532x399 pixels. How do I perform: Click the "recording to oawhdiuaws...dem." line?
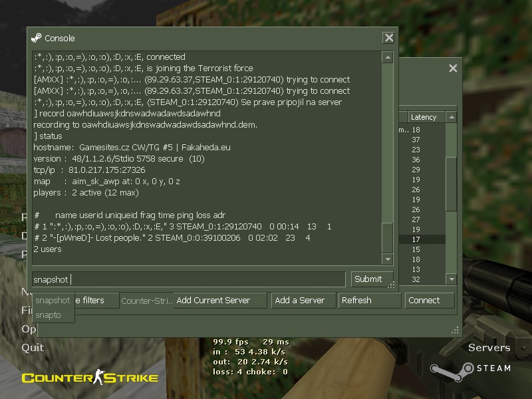tap(145, 125)
